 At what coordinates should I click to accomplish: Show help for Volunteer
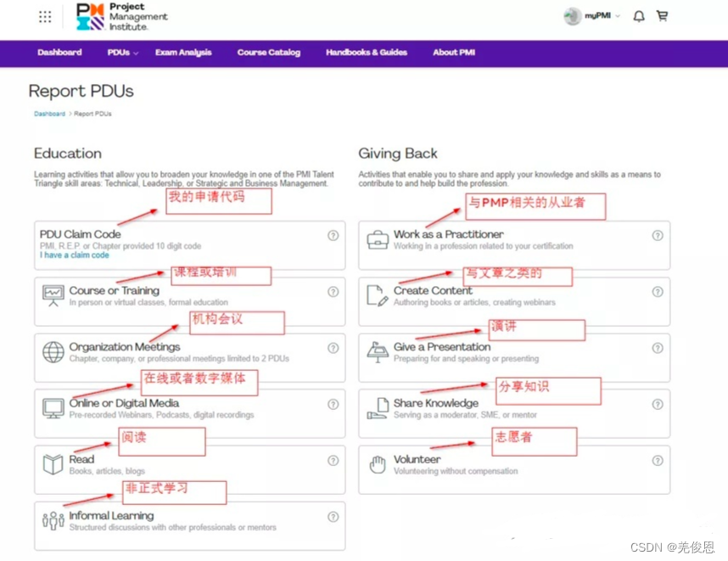(658, 460)
